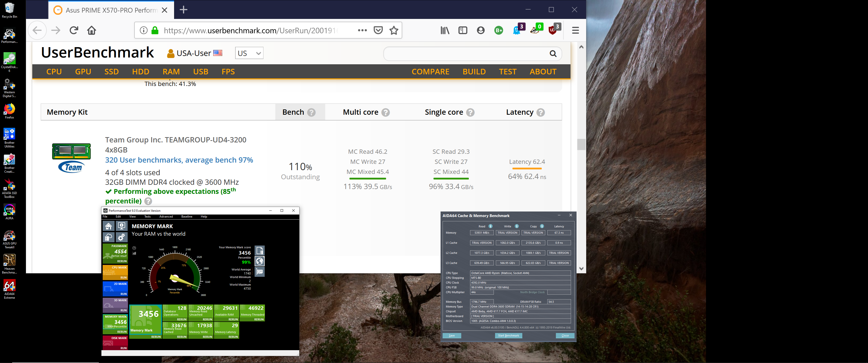Open the AIDA64 Extreme desktop shortcut
Screen dimensions: 868x363
9,289
